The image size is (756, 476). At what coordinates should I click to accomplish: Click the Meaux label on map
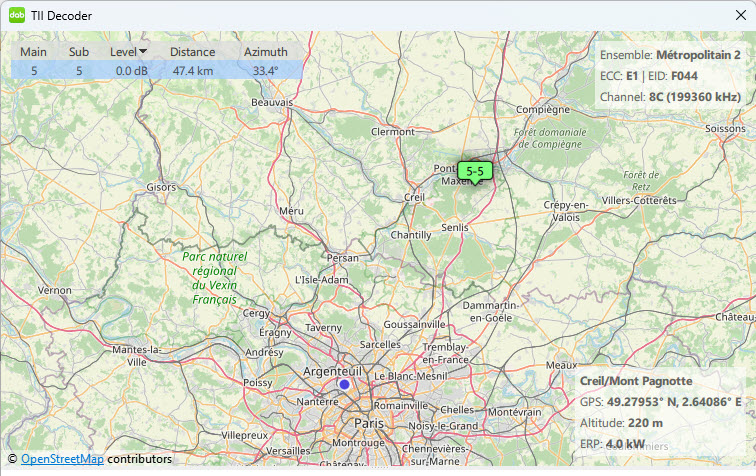561,365
